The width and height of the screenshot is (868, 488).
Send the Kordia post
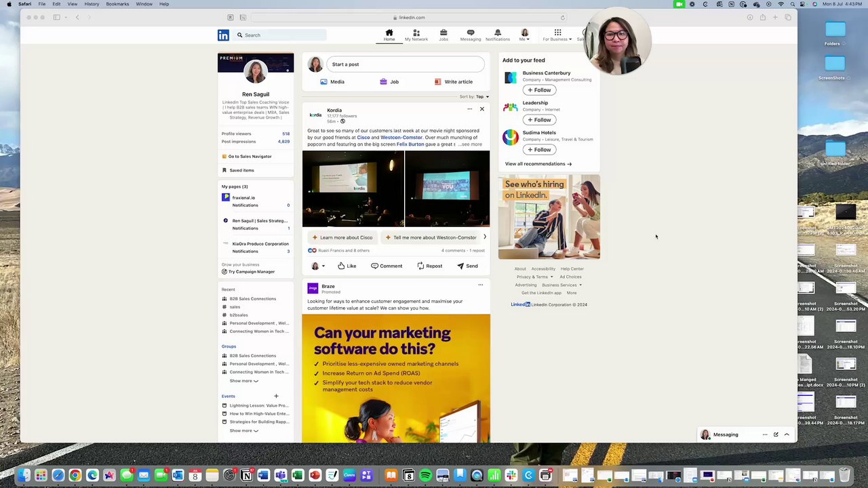[467, 266]
